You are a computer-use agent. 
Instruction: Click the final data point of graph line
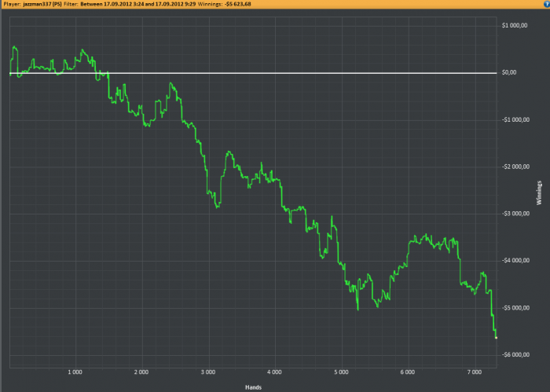[x=496, y=338]
